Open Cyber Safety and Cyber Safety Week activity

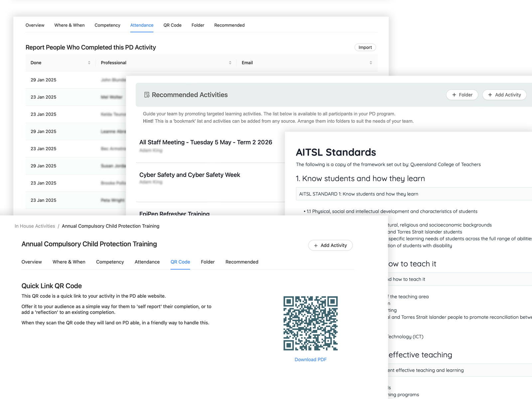(x=190, y=175)
